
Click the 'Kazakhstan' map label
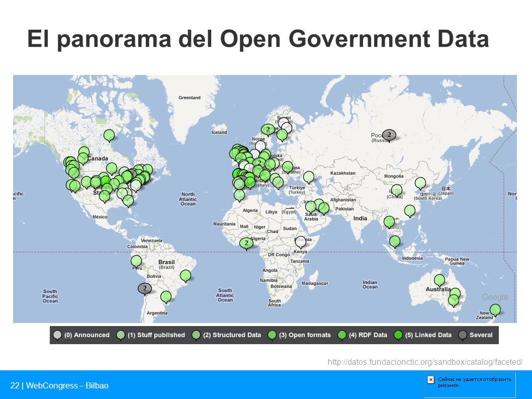342,173
